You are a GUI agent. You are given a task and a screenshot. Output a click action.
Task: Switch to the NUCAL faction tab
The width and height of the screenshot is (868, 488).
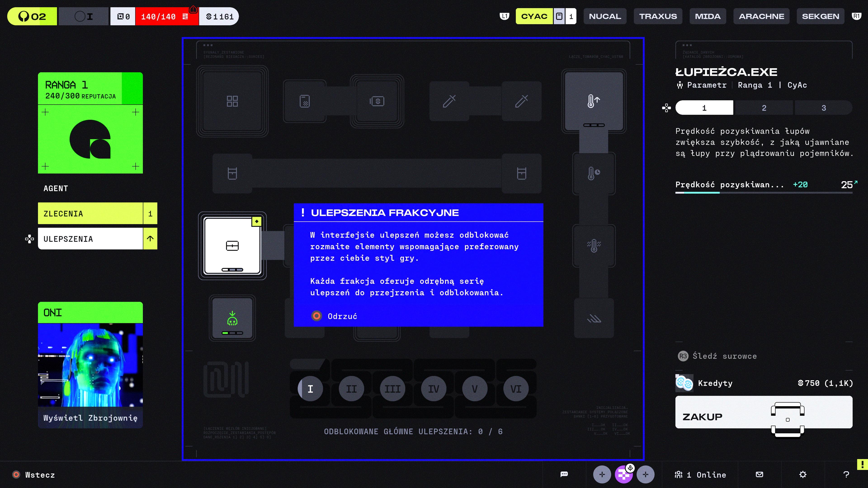coord(605,16)
